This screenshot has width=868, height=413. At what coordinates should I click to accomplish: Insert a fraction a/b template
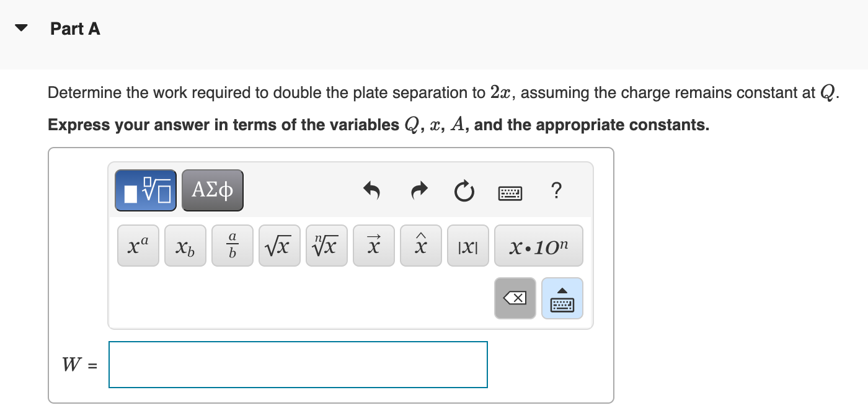pyautogui.click(x=232, y=245)
